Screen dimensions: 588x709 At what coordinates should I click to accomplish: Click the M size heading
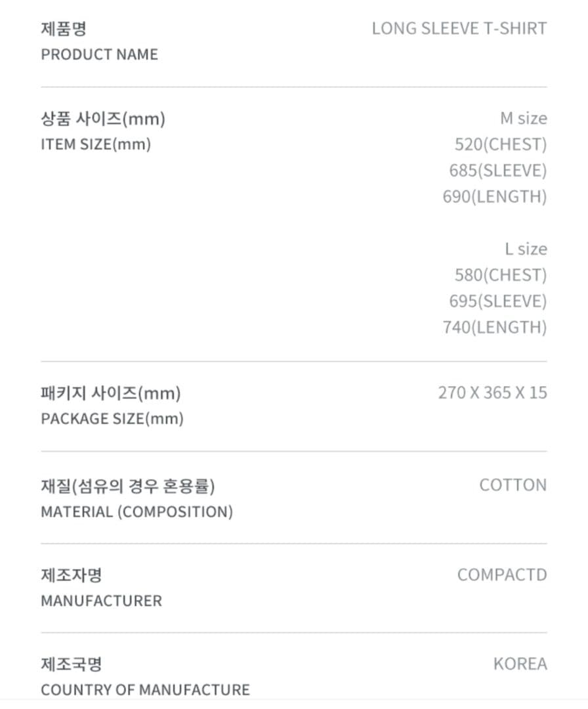point(523,119)
